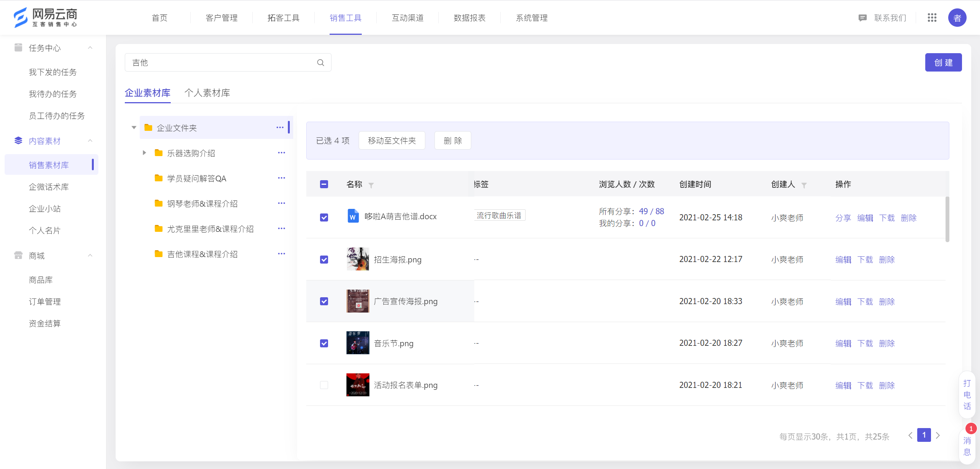The height and width of the screenshot is (469, 980).
Task: Open more options for 钢琴老师&课程介绍 folder
Action: 281,203
